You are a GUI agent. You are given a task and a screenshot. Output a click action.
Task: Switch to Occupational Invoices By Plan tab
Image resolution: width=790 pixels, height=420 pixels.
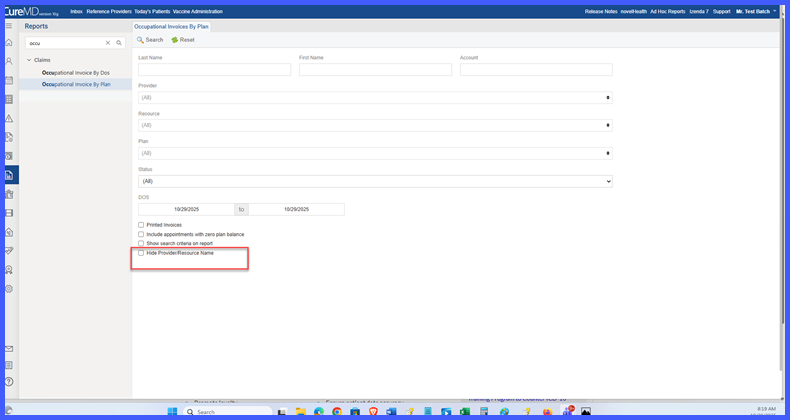point(171,27)
